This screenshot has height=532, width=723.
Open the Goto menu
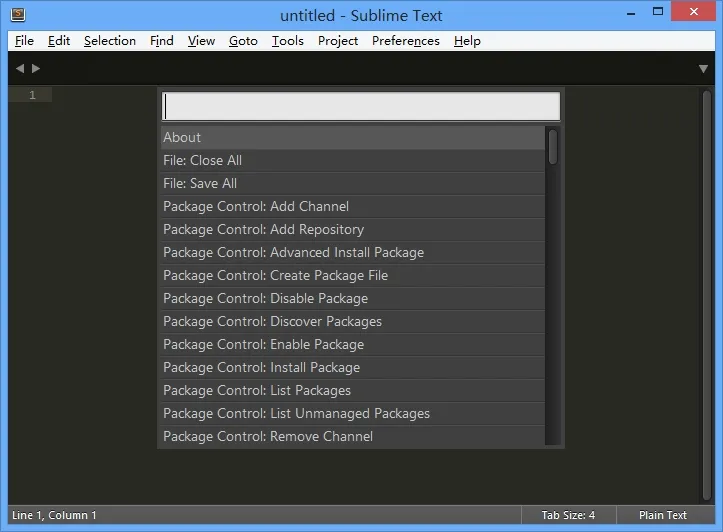(x=243, y=41)
